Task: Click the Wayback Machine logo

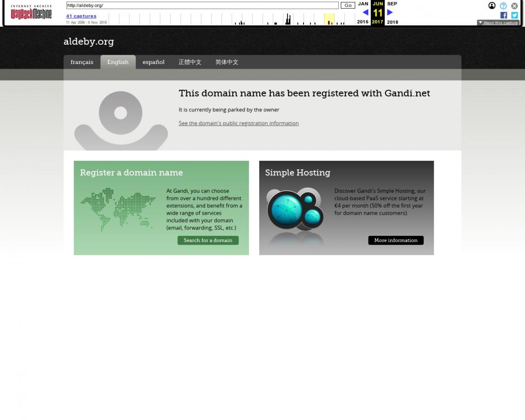Action: 31,12
